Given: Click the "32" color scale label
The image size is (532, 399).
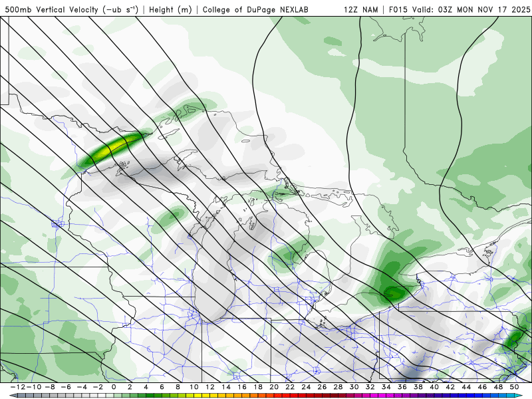Looking at the screenshot, I should coord(370,387).
